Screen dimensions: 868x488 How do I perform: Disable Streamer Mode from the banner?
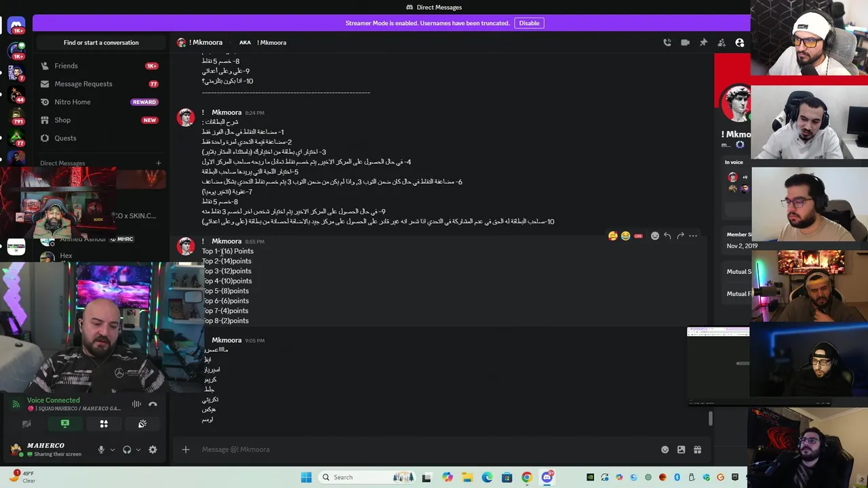(529, 23)
